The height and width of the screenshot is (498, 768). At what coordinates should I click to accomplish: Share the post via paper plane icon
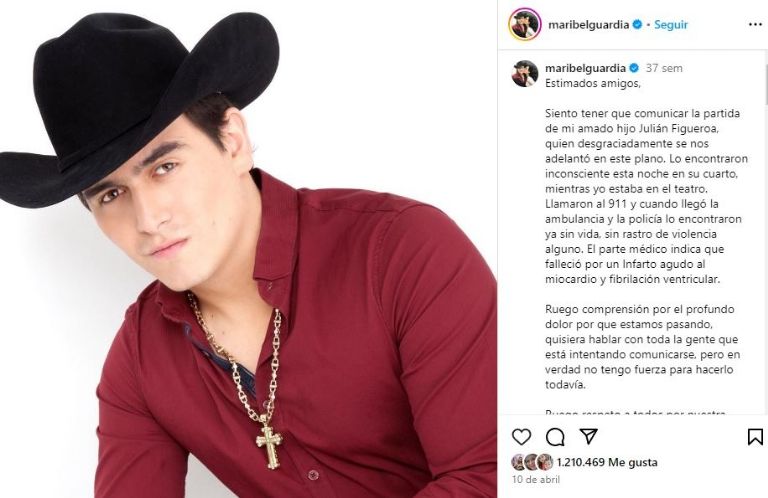[x=588, y=436]
